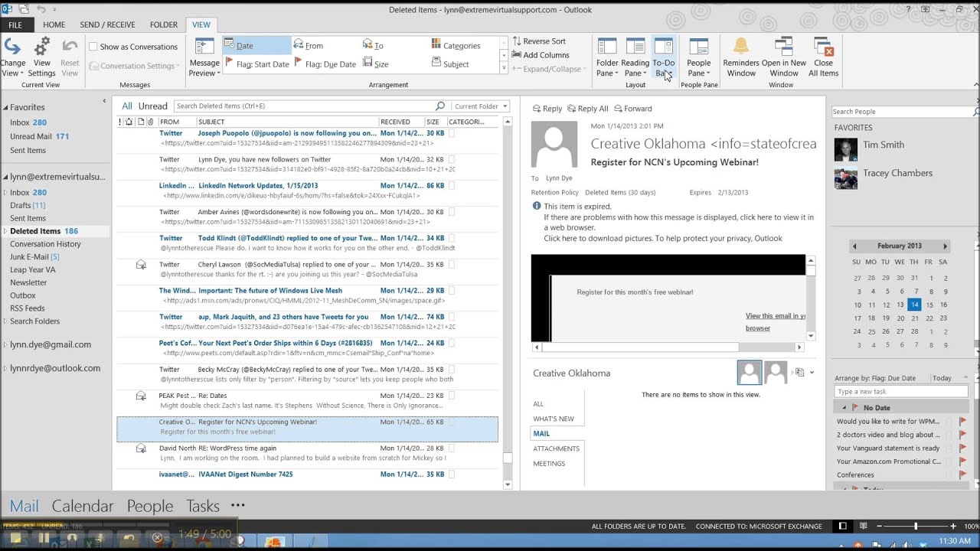Arrange by Flag: Start Date
Viewport: 980px width, 551px height.
257,64
